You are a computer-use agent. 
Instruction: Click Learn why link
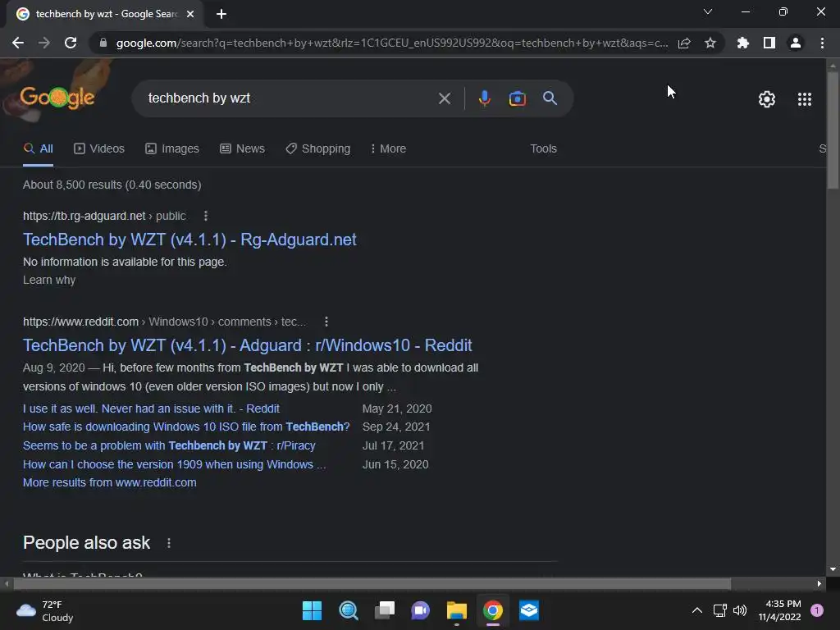point(49,281)
